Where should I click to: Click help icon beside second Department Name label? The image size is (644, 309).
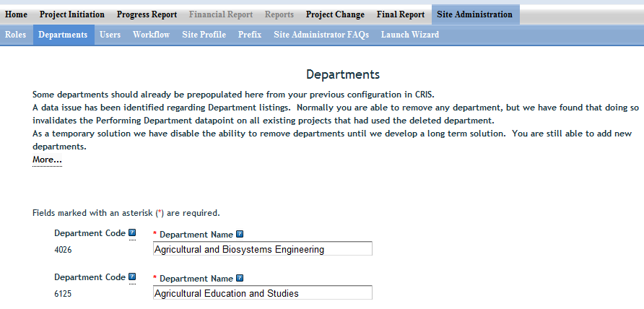pos(240,278)
